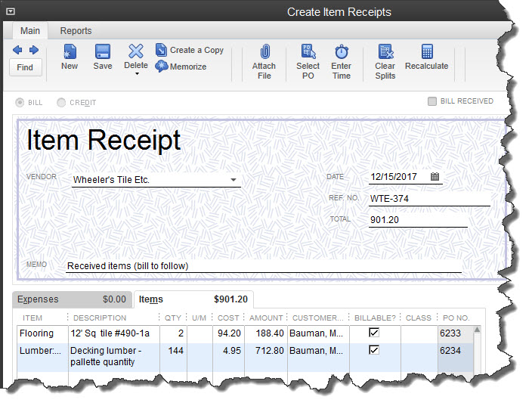Click the Recalculate calculator icon
Viewport: 532px width, 406px height.
click(x=427, y=51)
